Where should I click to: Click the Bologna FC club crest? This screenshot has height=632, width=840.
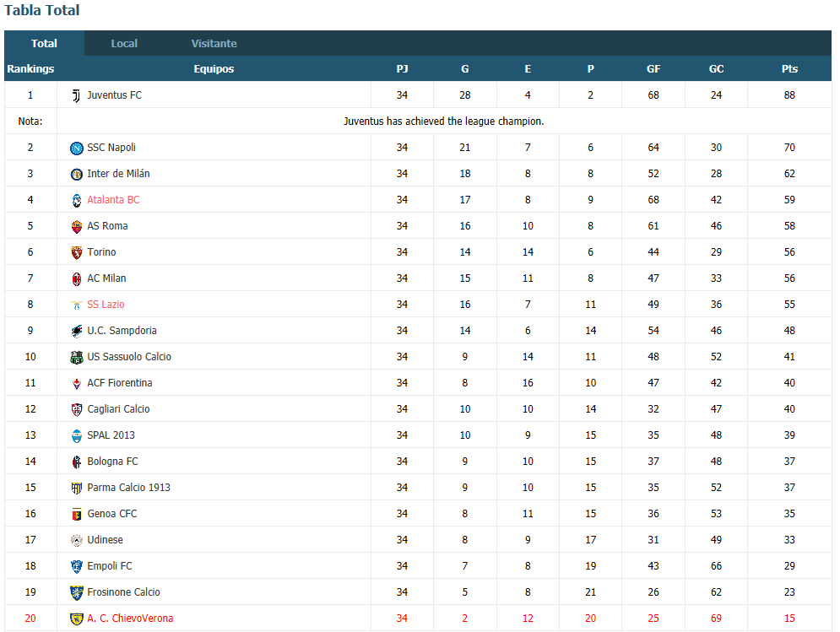coord(77,462)
